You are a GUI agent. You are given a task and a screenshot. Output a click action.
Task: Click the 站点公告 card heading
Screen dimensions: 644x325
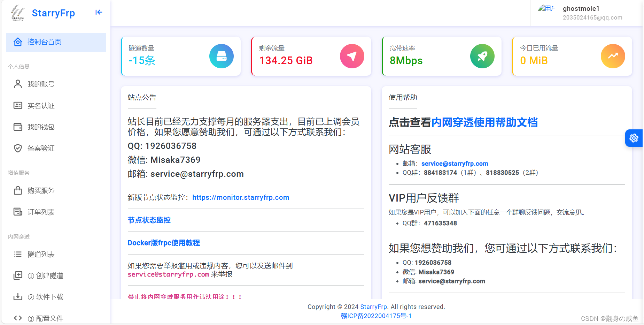click(142, 97)
